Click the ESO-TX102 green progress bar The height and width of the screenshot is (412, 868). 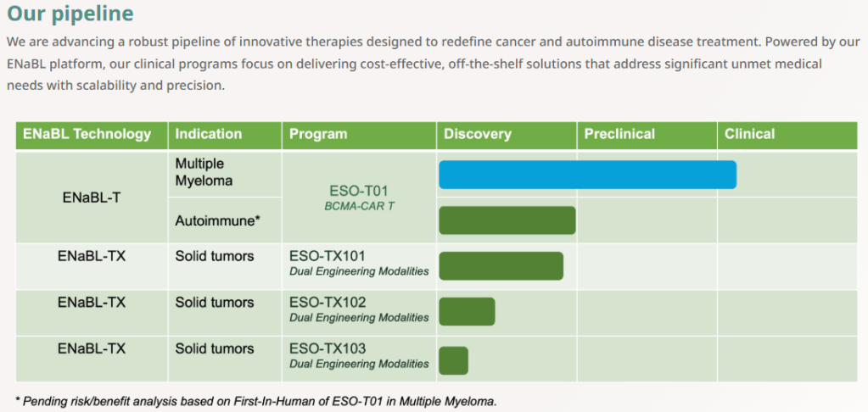tap(467, 311)
